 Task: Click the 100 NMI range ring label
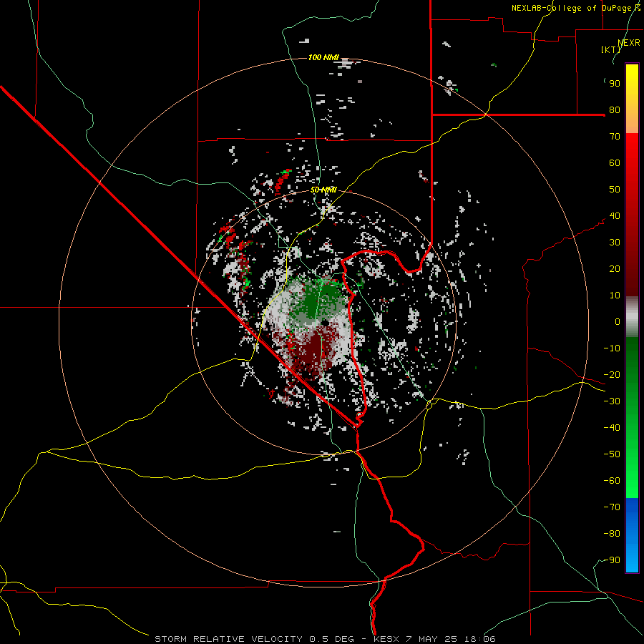pos(323,57)
